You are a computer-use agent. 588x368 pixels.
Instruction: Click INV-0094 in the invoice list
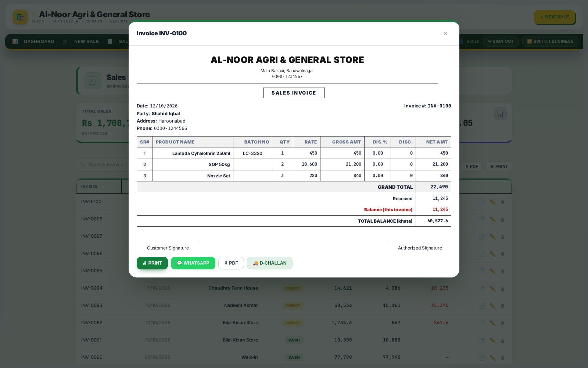pos(92,288)
